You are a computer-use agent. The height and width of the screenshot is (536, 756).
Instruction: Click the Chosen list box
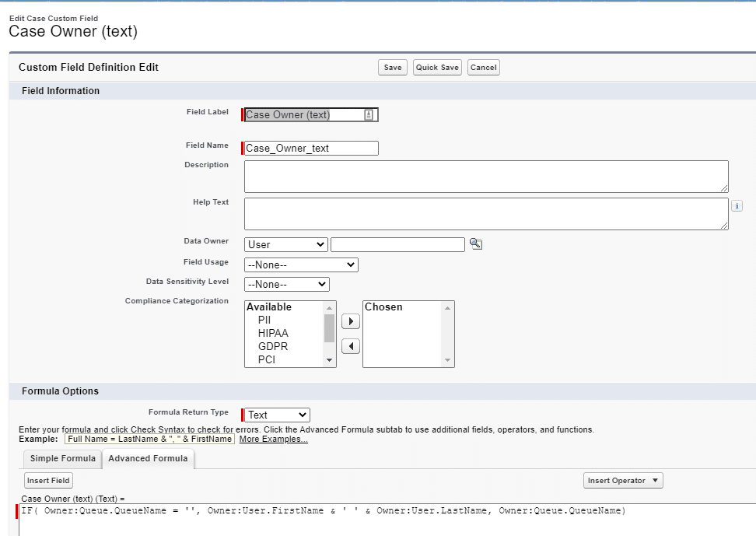point(408,334)
